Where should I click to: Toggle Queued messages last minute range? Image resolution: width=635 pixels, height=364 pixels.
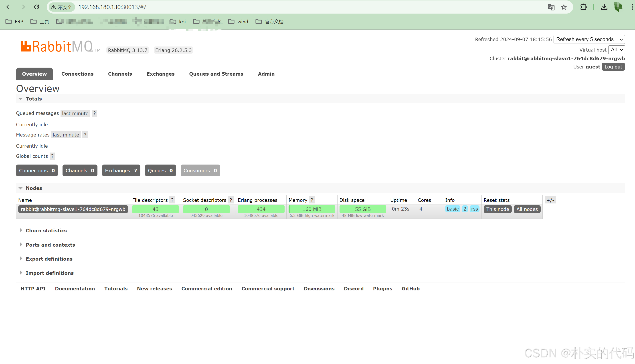tap(75, 113)
